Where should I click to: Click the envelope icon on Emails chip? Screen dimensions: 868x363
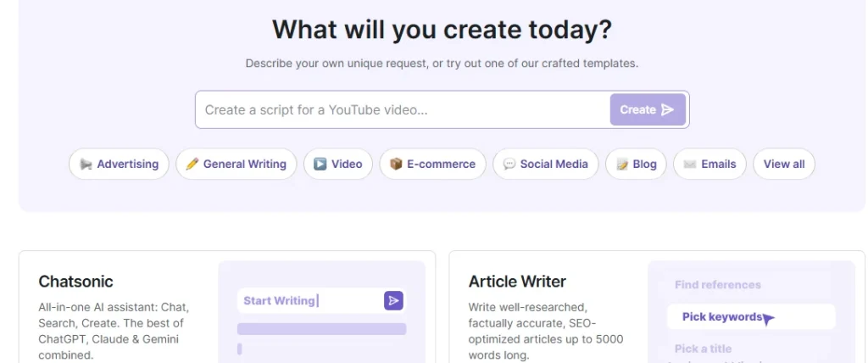click(690, 164)
